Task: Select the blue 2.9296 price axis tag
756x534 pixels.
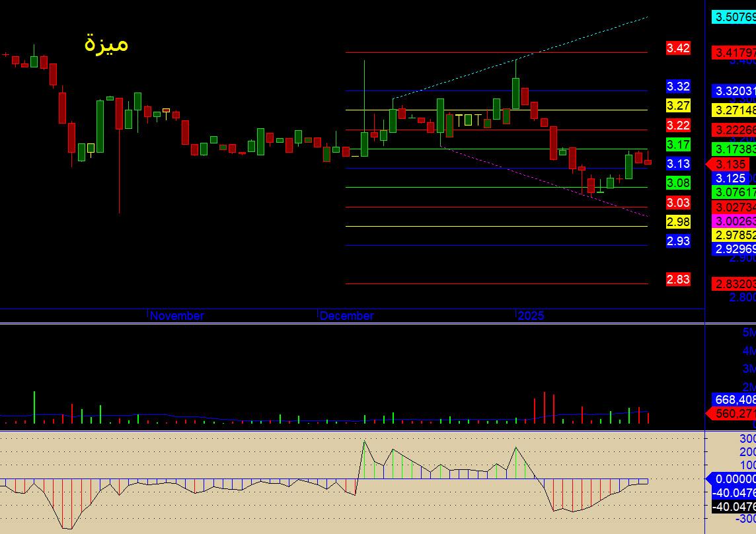Action: coord(734,249)
